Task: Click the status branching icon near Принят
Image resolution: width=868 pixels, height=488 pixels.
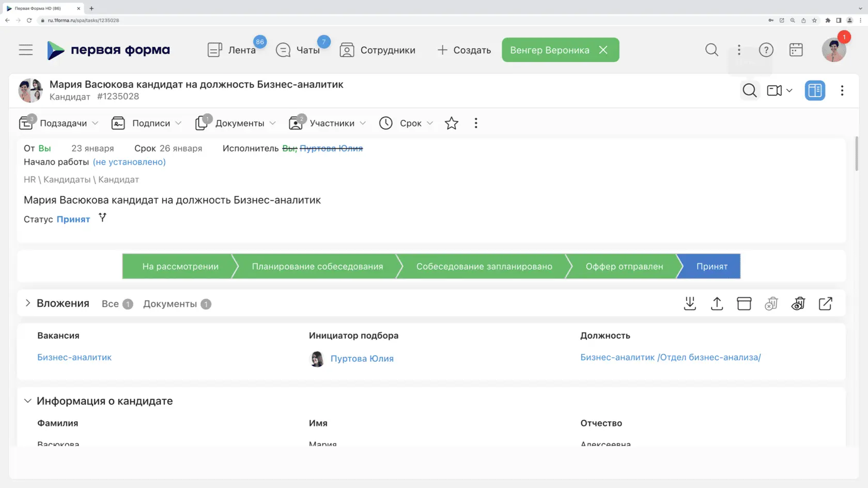Action: [x=102, y=218]
